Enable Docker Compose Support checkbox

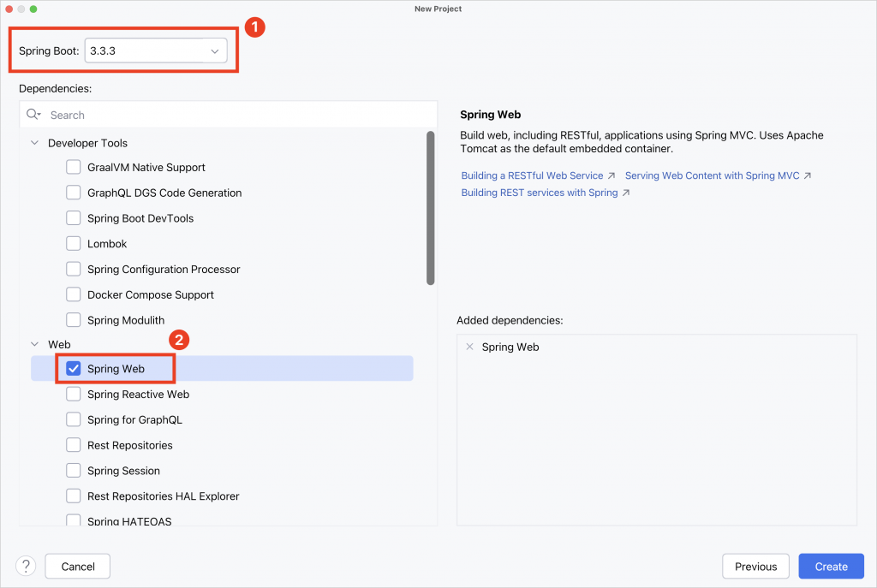pos(74,294)
